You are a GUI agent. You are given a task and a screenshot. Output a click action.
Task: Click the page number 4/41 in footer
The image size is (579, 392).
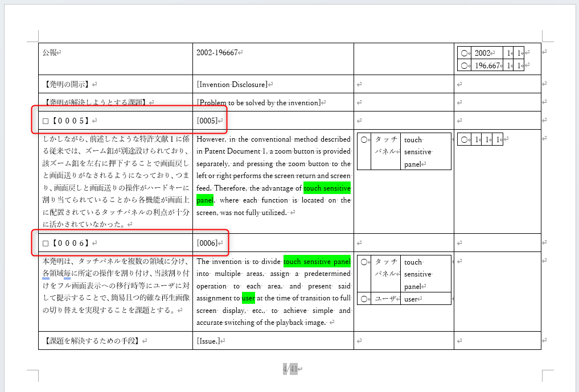(x=290, y=369)
